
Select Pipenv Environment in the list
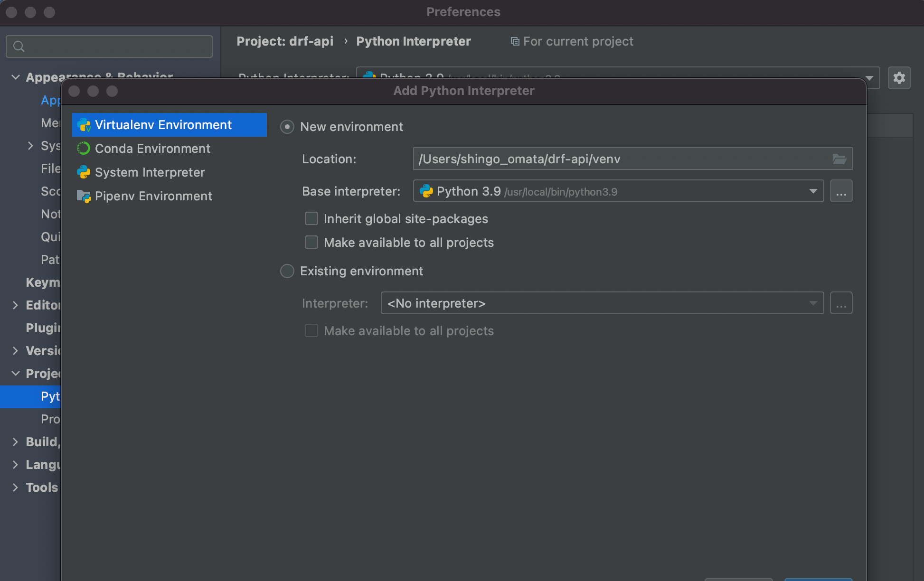[153, 196]
